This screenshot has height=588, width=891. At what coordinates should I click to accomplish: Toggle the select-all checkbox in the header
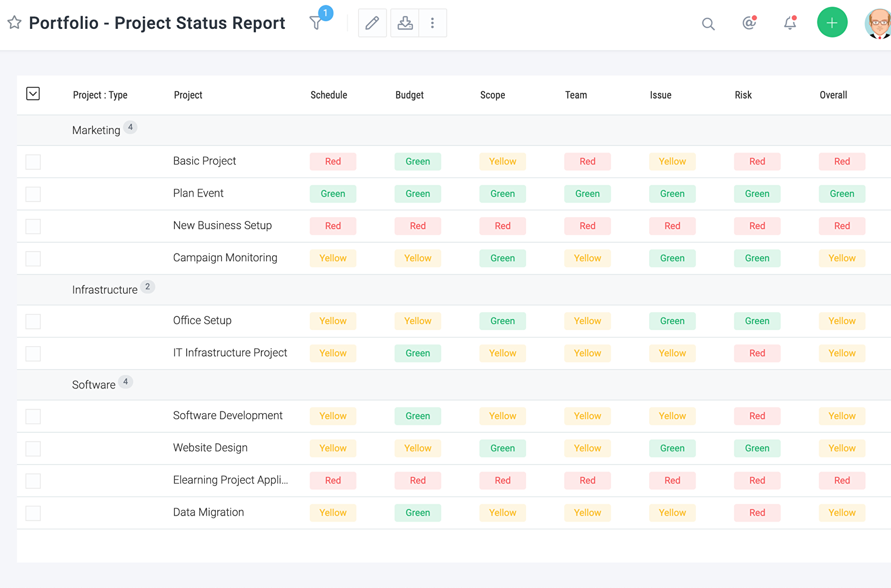coord(33,94)
